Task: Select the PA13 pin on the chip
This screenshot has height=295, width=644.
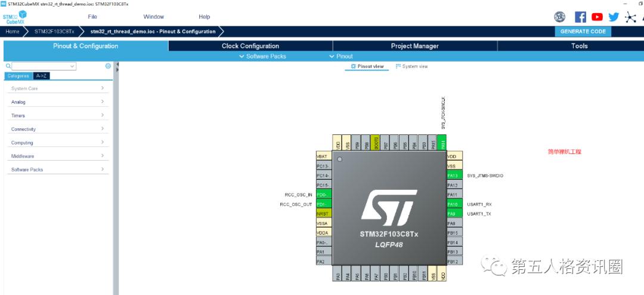Action: tap(454, 176)
